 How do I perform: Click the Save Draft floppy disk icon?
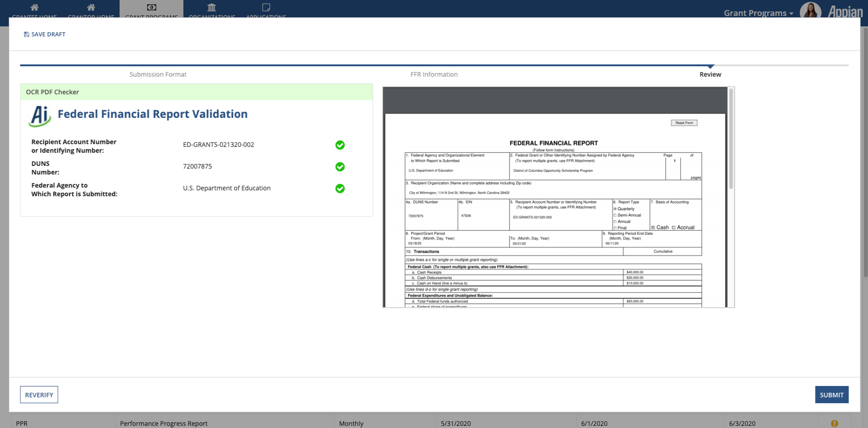26,34
